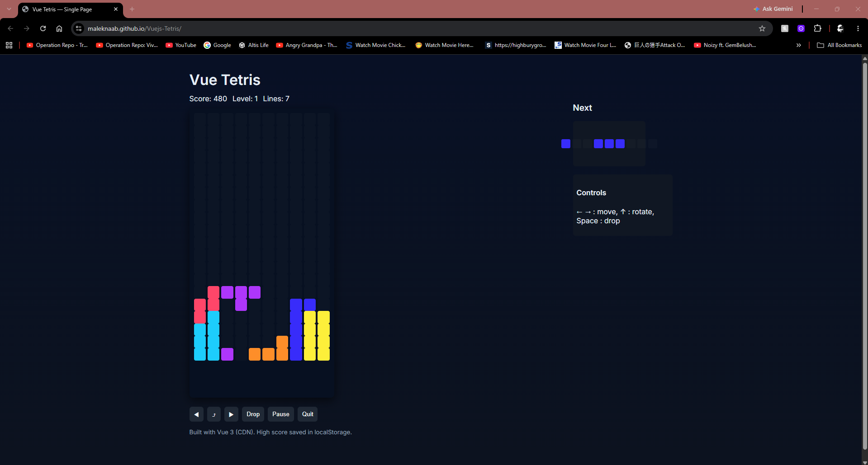Close the Vue Tetris tab
This screenshot has height=465, width=868.
coord(116,9)
